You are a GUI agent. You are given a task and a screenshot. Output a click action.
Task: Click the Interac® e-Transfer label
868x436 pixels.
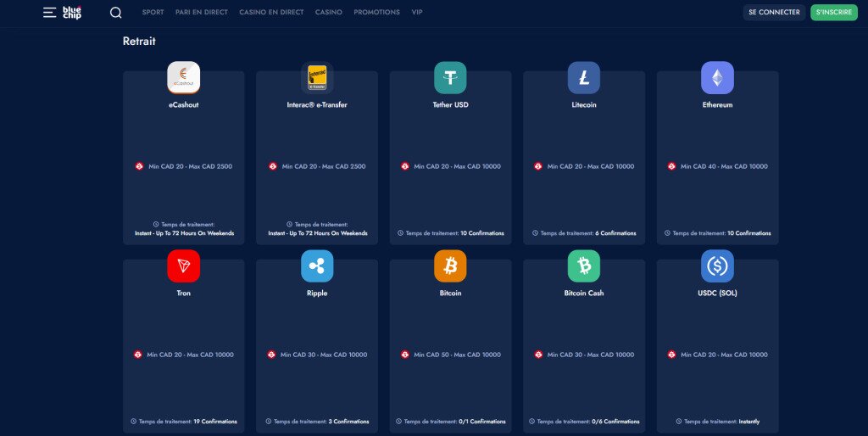coord(317,104)
